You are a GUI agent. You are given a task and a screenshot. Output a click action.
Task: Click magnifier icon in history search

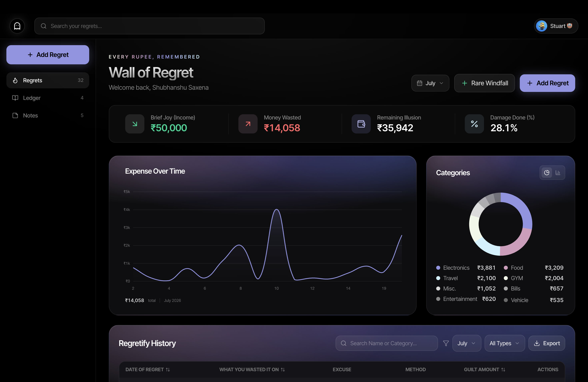point(343,343)
